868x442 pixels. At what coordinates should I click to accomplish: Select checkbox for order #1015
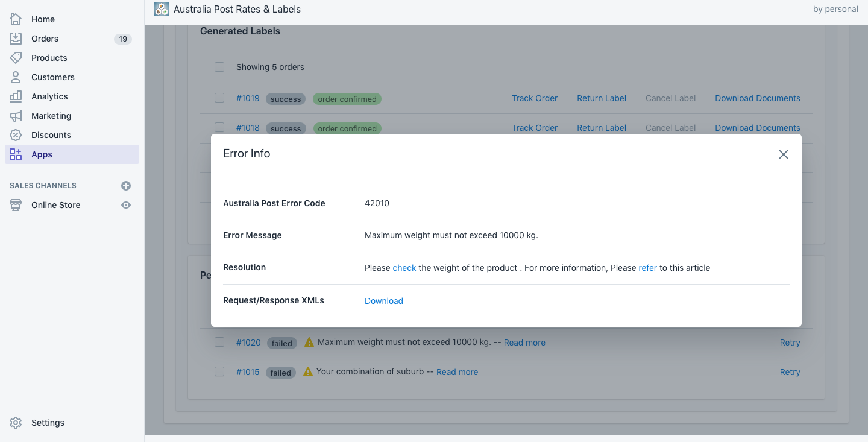tap(219, 371)
